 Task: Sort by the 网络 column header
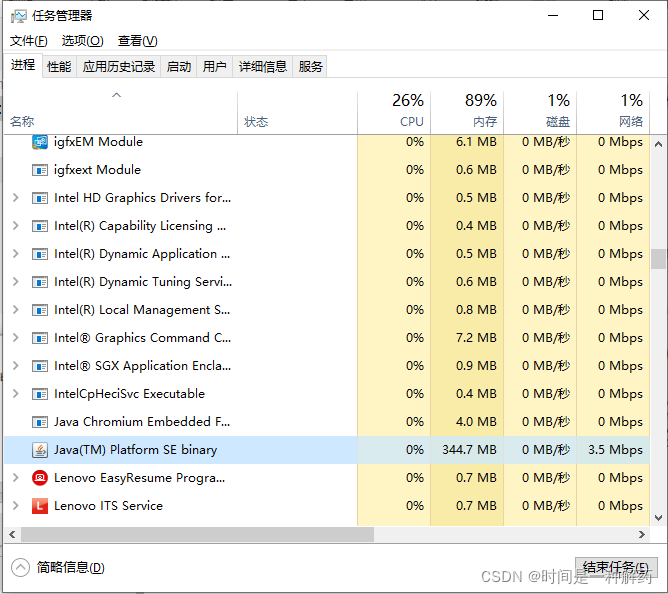[x=613, y=112]
